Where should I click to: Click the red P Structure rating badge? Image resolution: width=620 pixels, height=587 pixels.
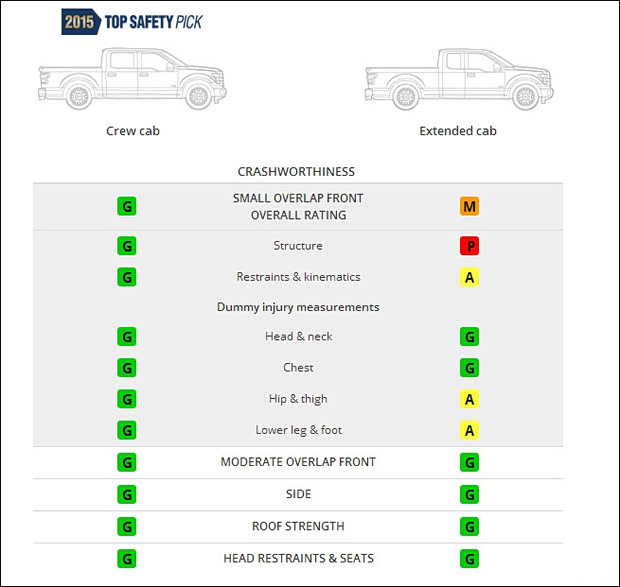pyautogui.click(x=469, y=246)
